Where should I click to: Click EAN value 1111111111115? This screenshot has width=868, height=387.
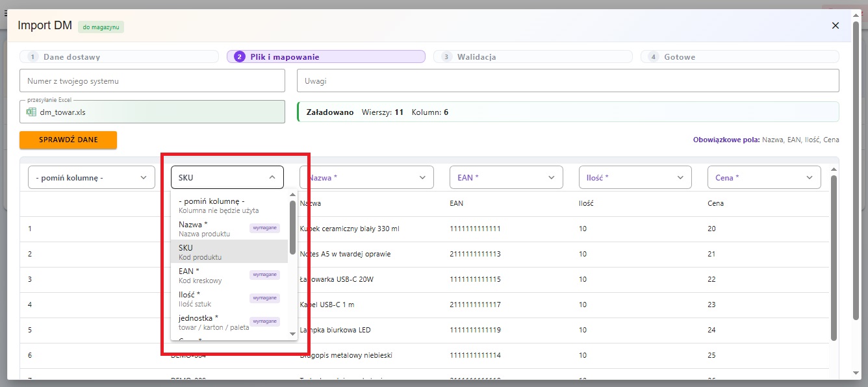[475, 279]
